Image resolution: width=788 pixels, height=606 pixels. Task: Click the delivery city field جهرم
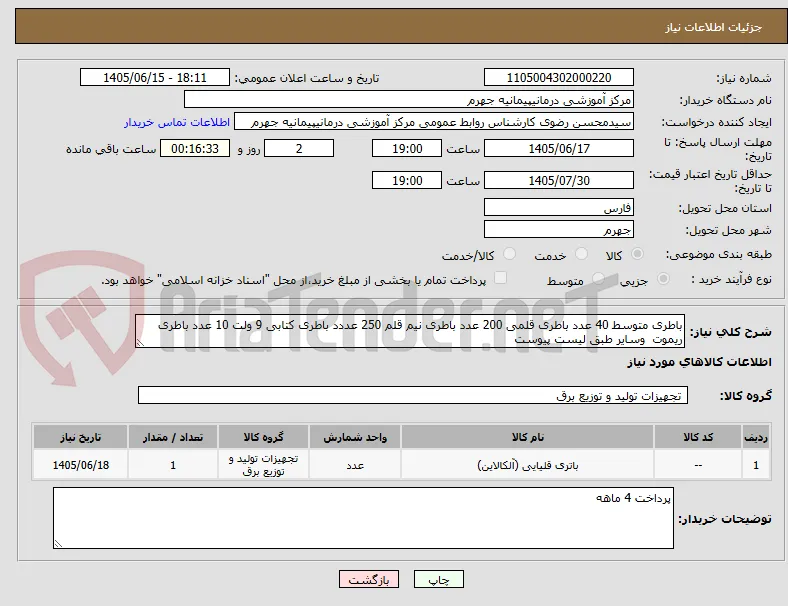559,229
